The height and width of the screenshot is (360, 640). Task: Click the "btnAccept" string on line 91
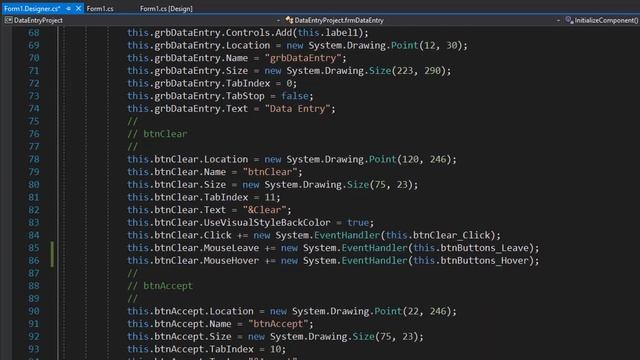[278, 324]
